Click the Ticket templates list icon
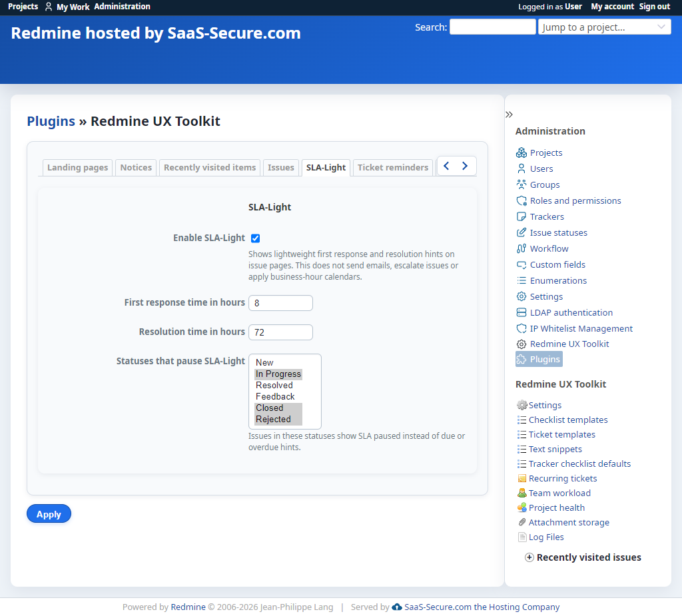The width and height of the screenshot is (682, 616). (x=522, y=435)
